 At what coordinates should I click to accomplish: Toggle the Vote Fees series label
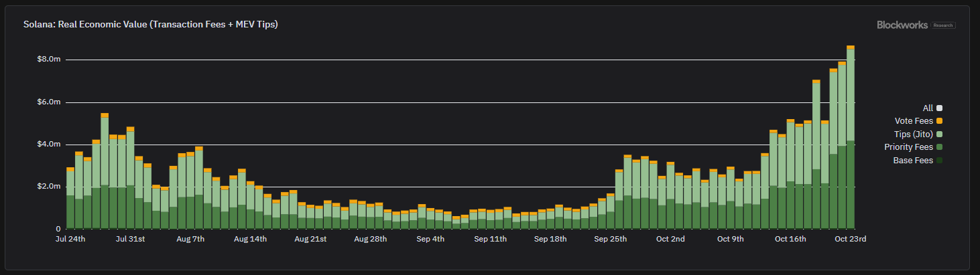tap(914, 121)
